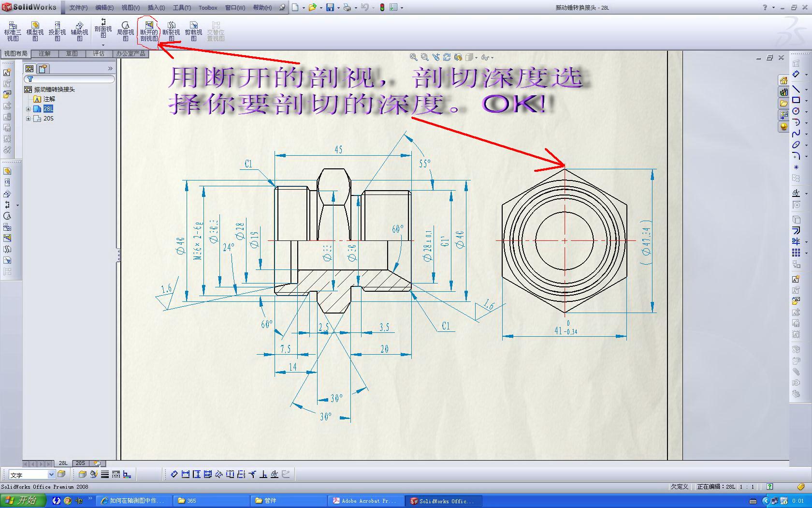Select the Model View (模型视图) tool

pos(35,31)
